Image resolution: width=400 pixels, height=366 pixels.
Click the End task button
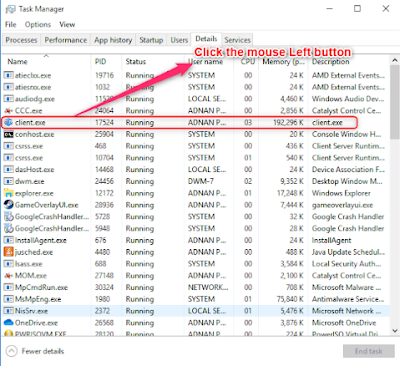point(369,351)
